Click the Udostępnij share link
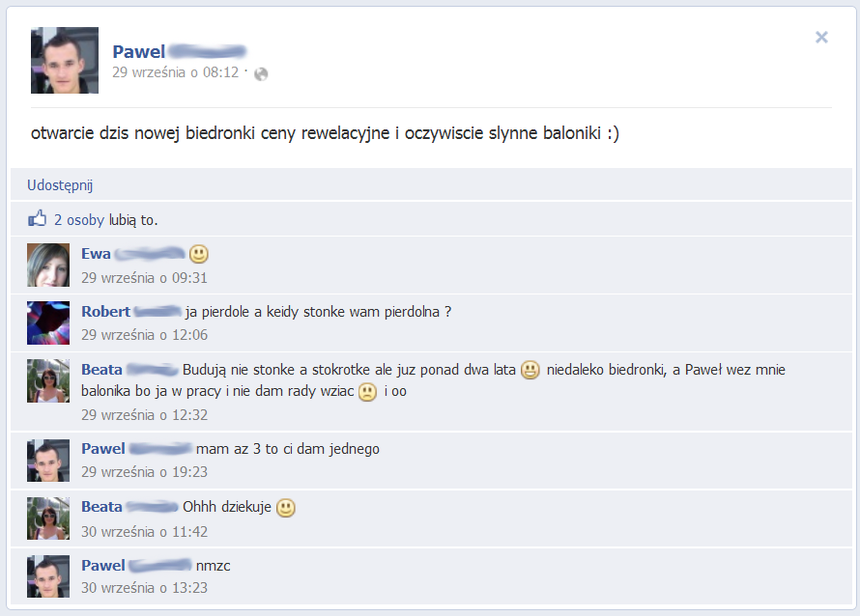Screen dimensions: 860x616 pyautogui.click(x=60, y=185)
